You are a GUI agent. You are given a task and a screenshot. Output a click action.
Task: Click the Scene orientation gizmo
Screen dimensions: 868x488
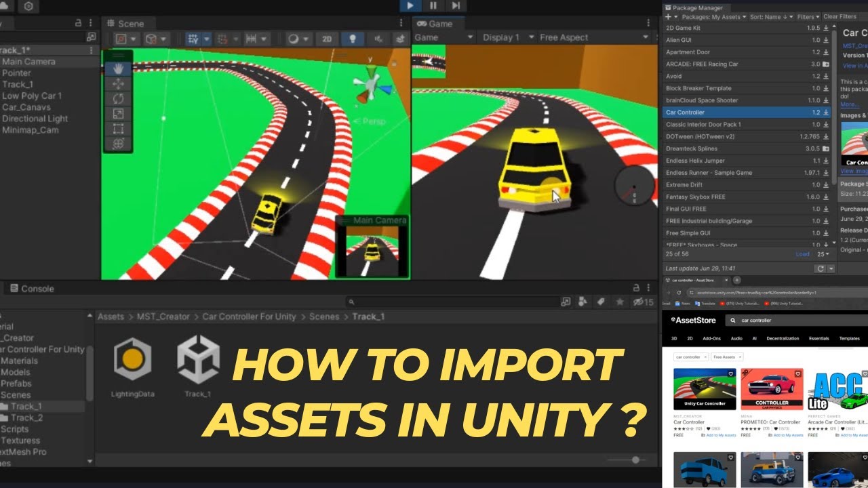tap(371, 85)
